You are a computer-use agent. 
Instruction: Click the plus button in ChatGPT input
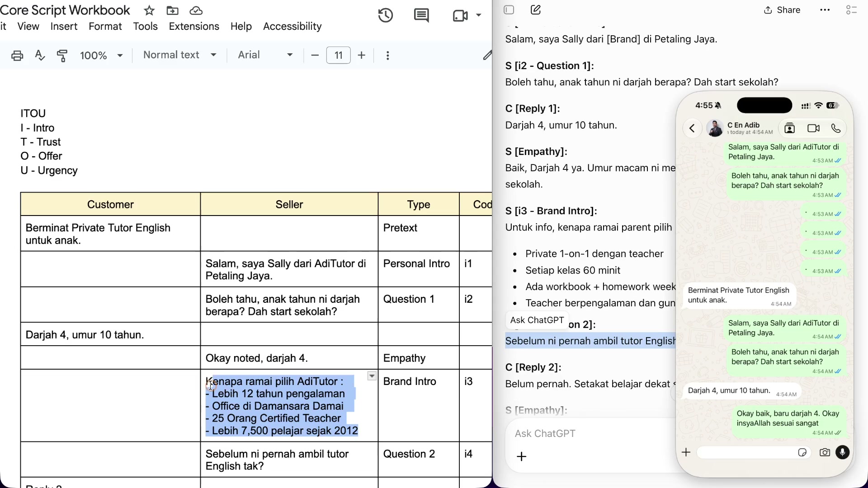tap(522, 456)
